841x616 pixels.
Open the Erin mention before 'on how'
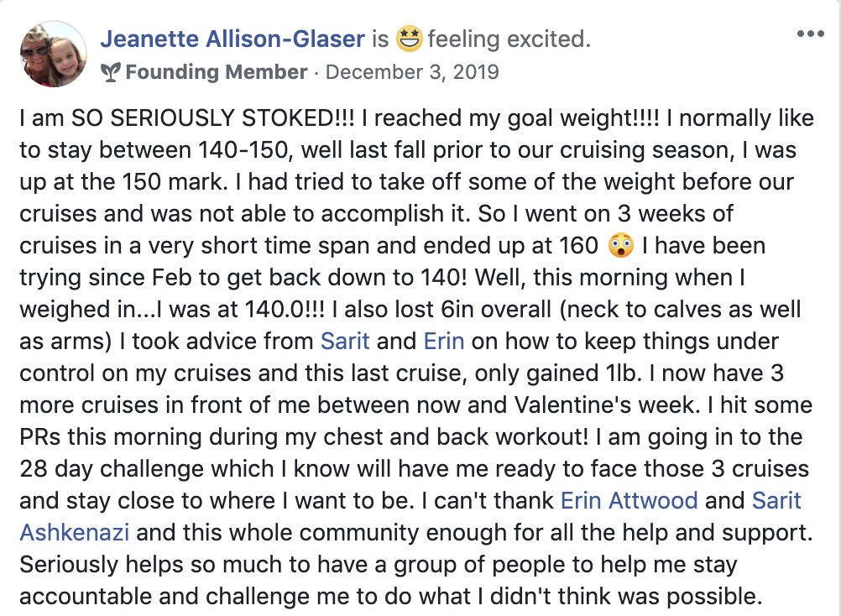pos(443,341)
